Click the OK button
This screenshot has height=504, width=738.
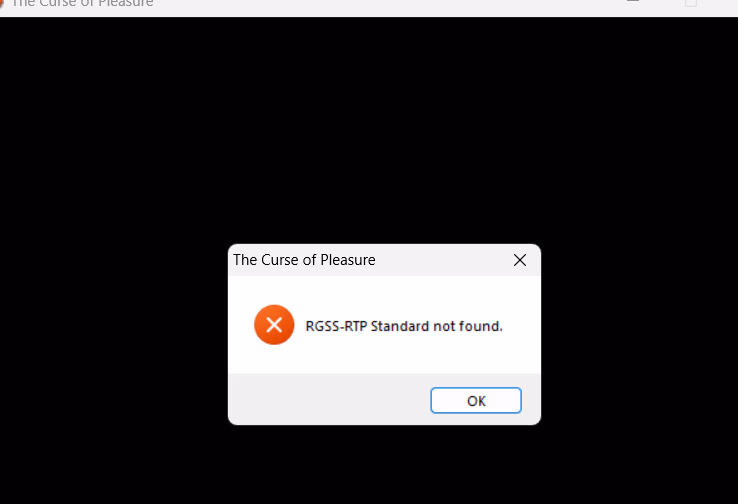pos(476,400)
